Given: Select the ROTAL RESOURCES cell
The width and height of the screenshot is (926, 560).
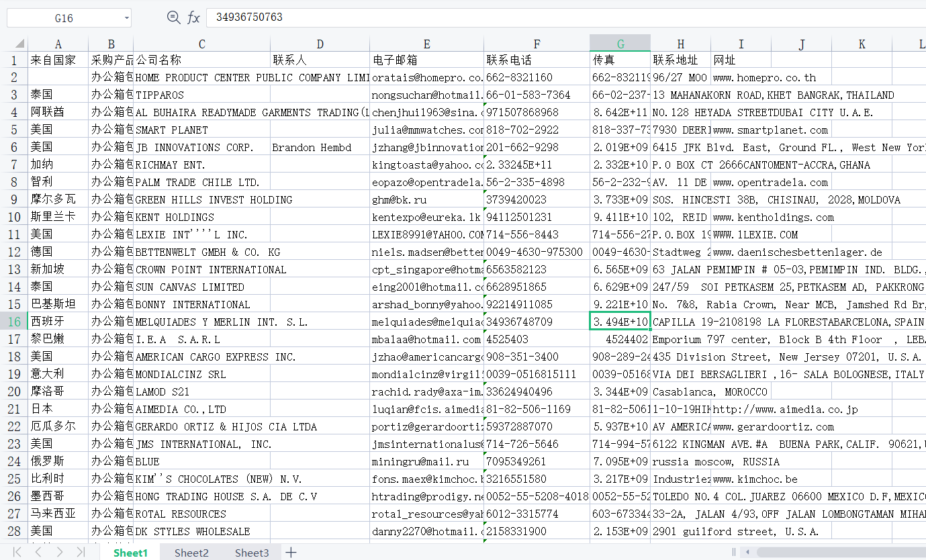Looking at the screenshot, I should tap(202, 514).
